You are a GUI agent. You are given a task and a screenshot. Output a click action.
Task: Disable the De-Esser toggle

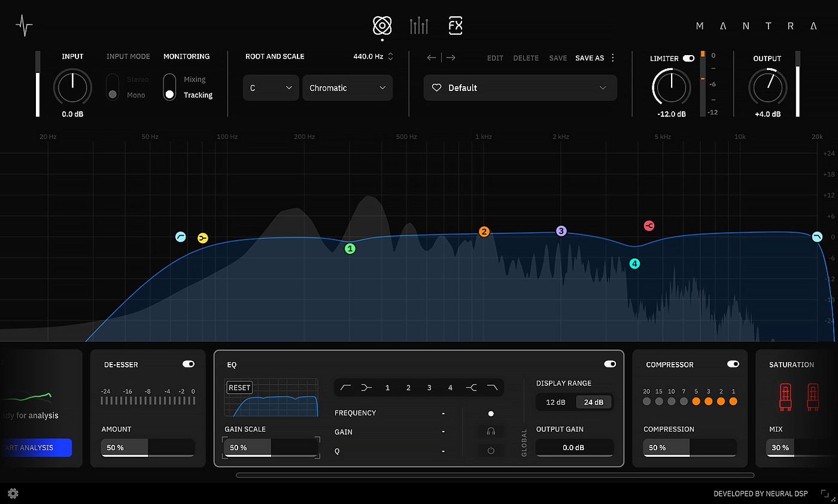coord(189,364)
